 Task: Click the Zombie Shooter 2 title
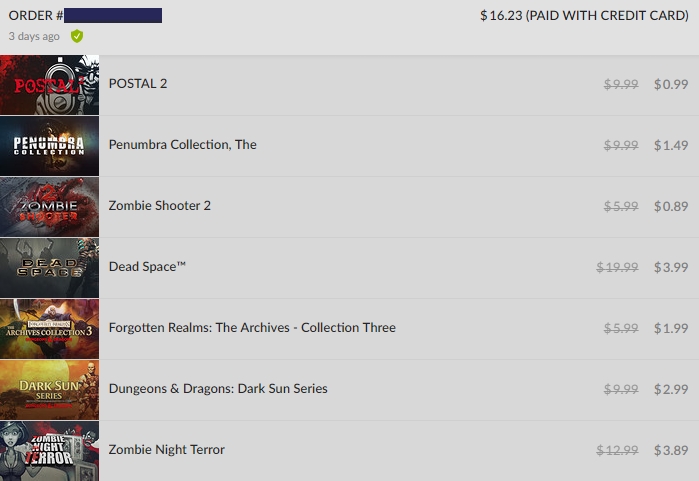160,206
